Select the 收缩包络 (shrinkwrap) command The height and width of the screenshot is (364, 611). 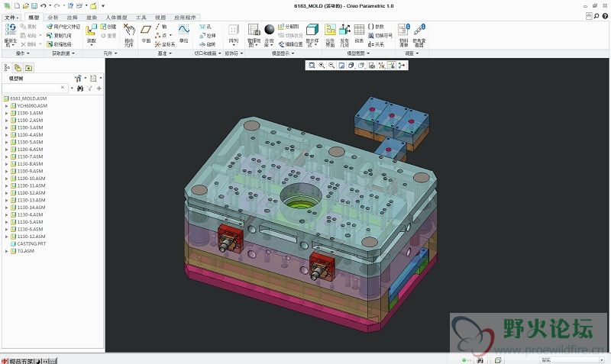(59, 44)
